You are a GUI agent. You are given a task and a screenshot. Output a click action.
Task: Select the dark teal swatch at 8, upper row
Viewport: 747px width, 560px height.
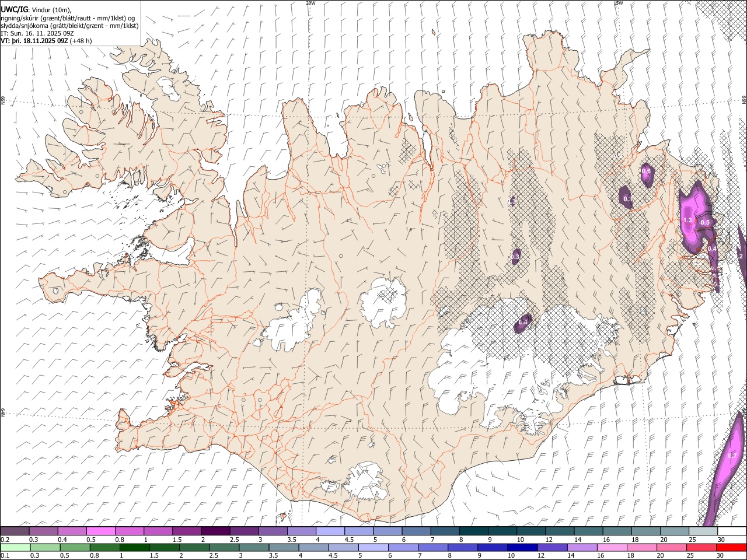[474, 531]
